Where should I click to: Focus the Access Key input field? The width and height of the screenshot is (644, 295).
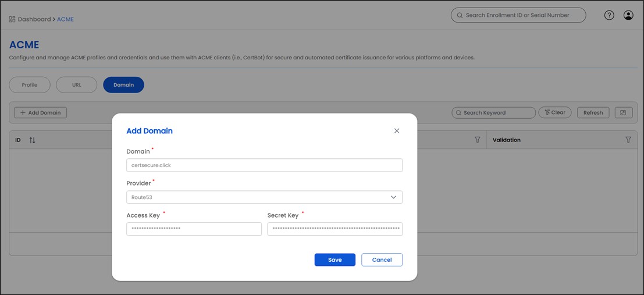pos(194,229)
